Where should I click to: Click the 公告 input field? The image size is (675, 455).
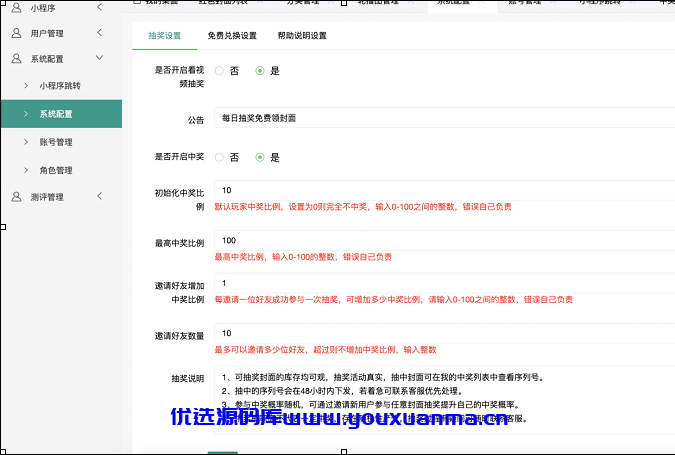pyautogui.click(x=444, y=118)
